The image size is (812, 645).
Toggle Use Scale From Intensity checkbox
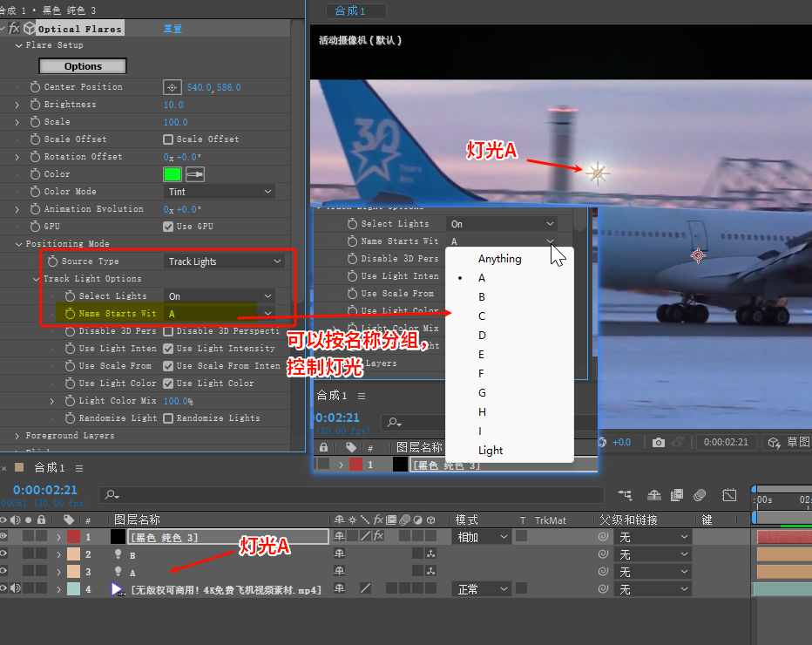[168, 366]
